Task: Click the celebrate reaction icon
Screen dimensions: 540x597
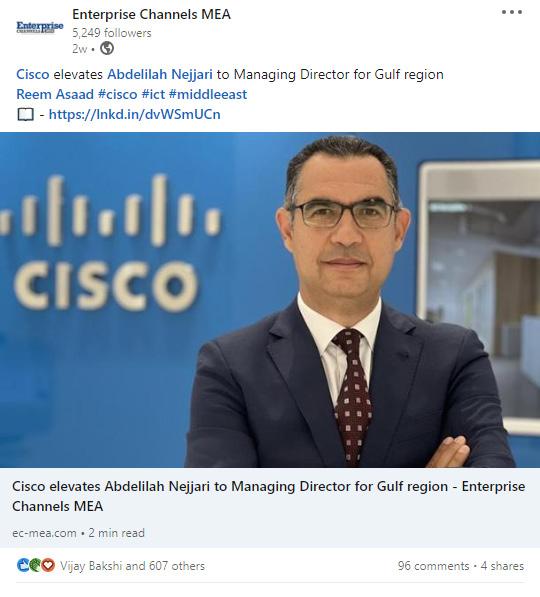Action: coord(35,565)
